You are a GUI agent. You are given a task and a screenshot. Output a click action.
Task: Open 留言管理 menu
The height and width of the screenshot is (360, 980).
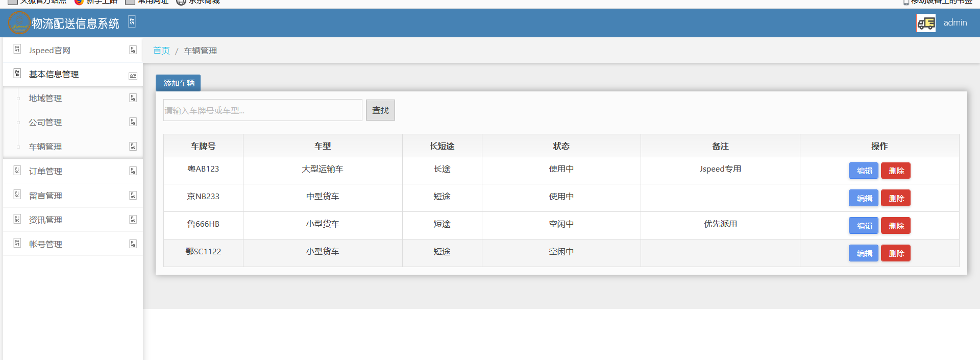(73, 196)
